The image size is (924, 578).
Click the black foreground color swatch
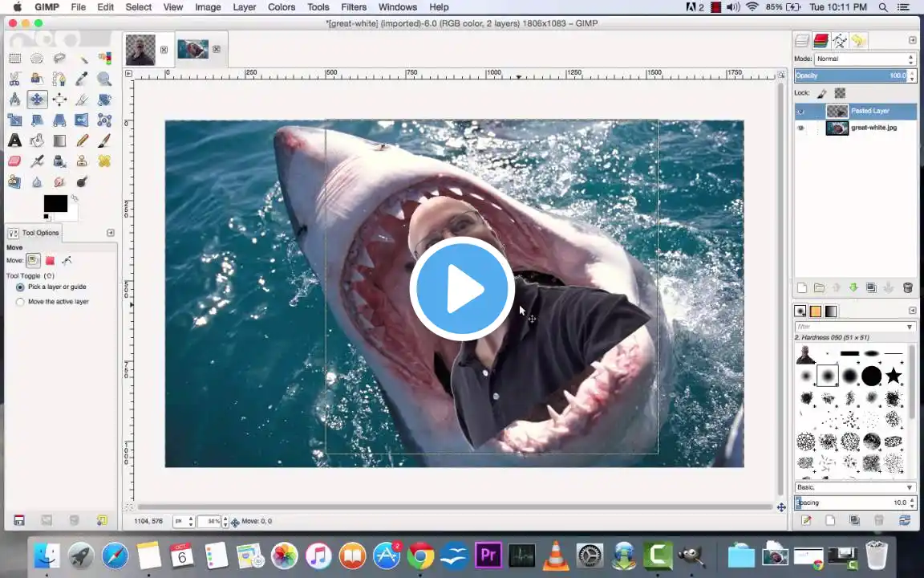55,204
